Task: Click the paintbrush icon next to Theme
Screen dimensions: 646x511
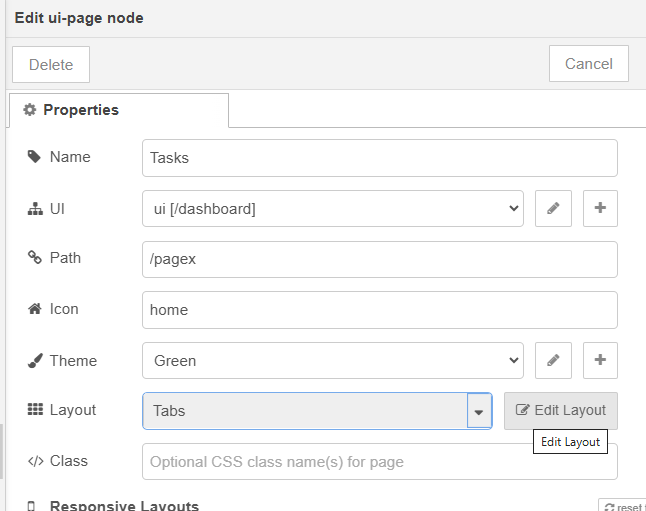Action: point(34,361)
